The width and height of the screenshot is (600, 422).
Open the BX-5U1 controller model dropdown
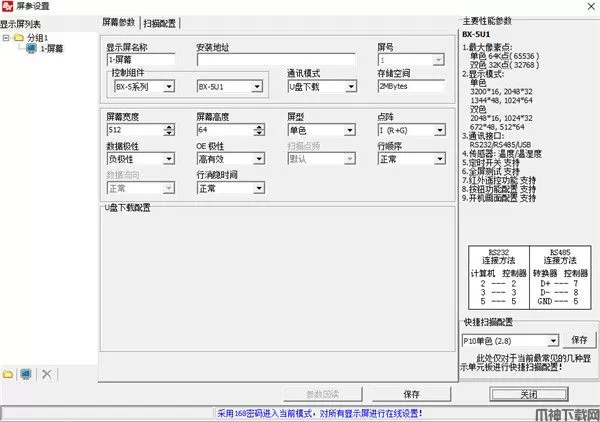click(x=257, y=86)
